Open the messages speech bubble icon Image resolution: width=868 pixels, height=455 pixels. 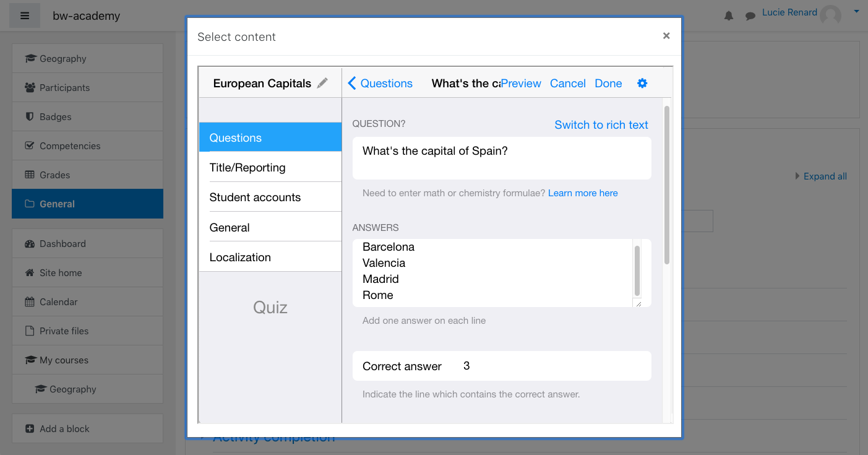point(750,16)
